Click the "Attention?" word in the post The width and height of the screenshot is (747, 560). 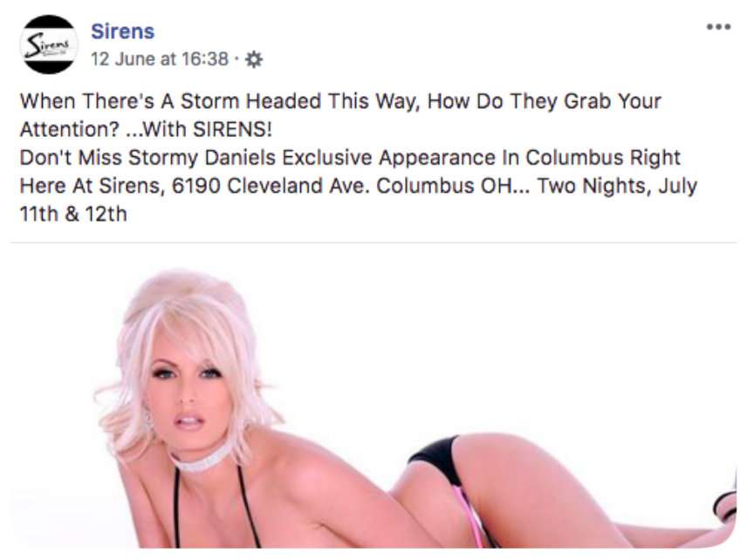(70, 129)
